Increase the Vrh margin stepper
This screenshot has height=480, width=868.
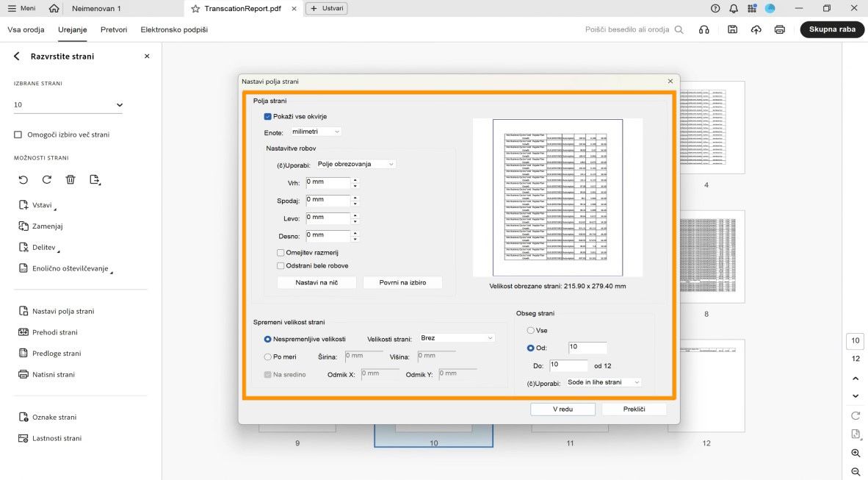click(355, 179)
